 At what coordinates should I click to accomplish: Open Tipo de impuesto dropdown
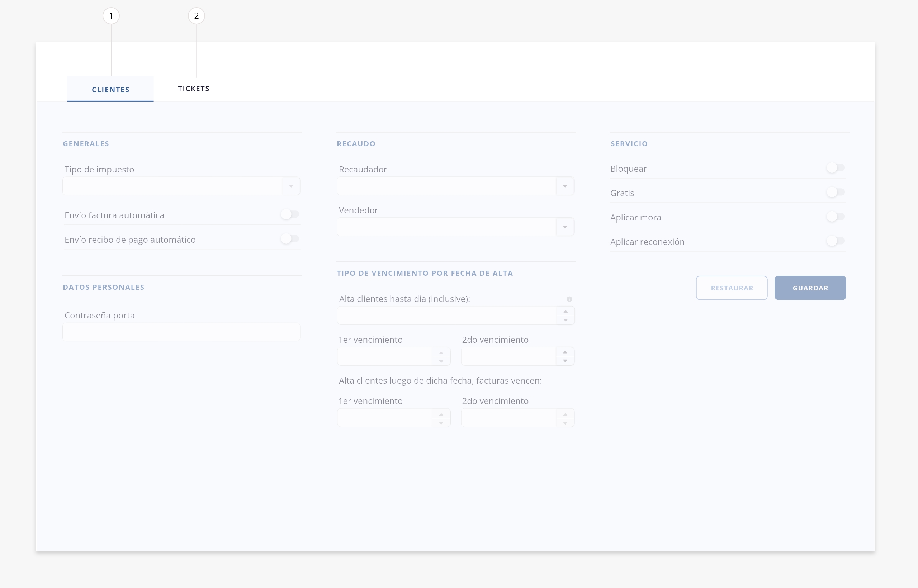[291, 186]
